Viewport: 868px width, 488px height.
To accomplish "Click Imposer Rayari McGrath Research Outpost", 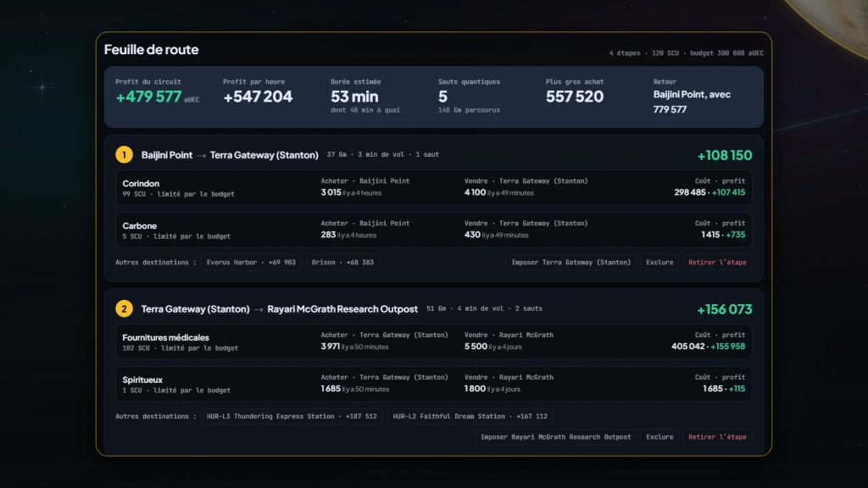I will (555, 437).
